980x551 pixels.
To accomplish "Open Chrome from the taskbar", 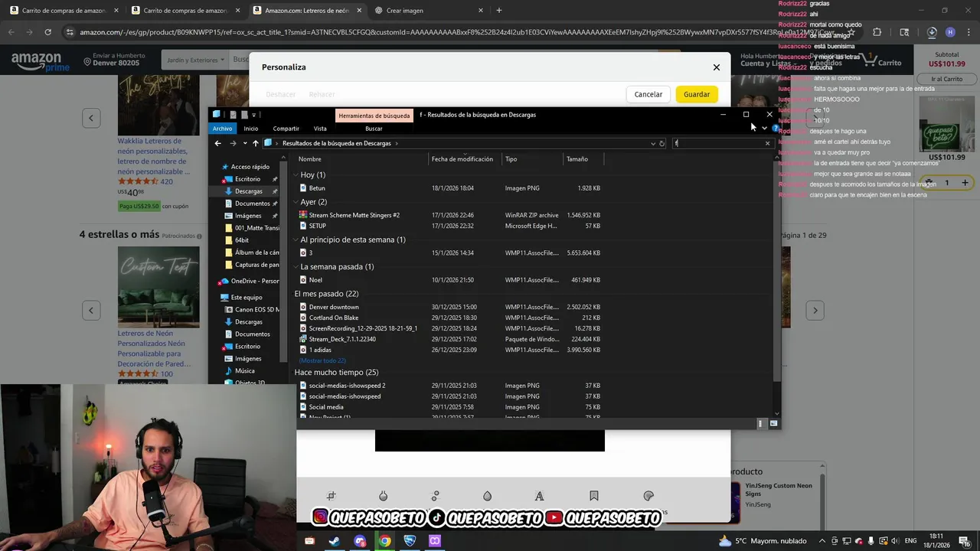I will point(384,541).
